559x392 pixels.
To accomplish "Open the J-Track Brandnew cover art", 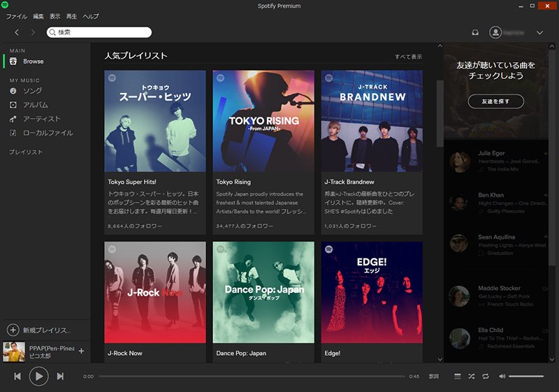I will 372,121.
